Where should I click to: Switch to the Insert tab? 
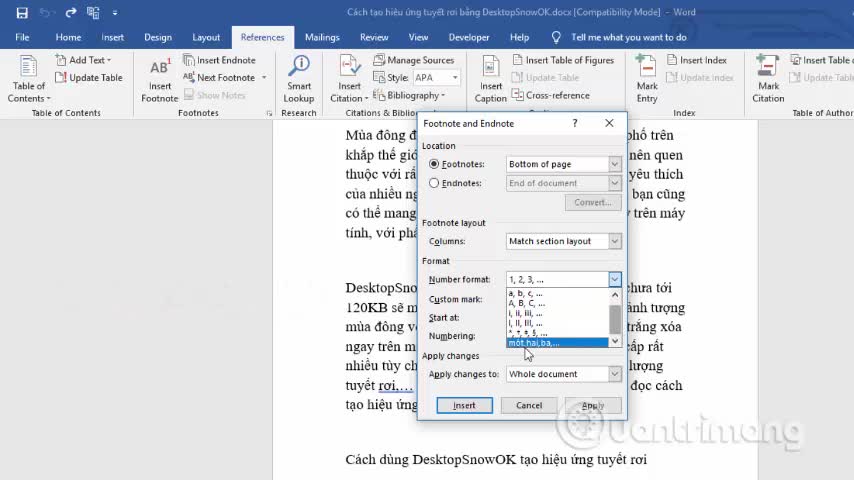pos(112,37)
